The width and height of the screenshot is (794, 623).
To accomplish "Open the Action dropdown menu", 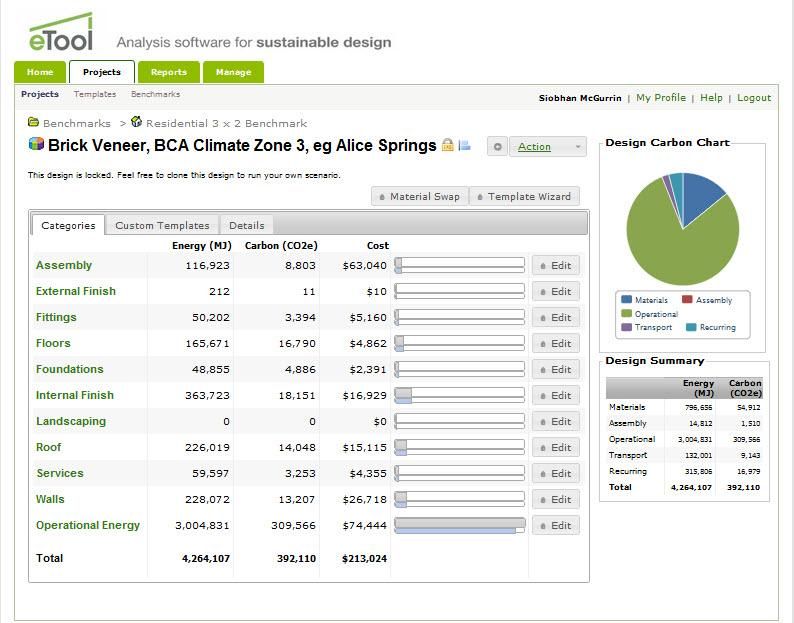I will (x=547, y=147).
